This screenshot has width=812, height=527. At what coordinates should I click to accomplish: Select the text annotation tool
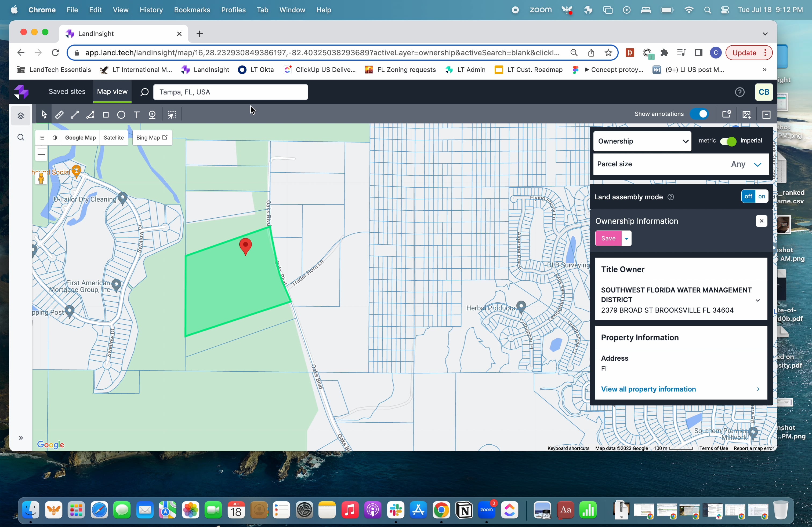point(136,115)
